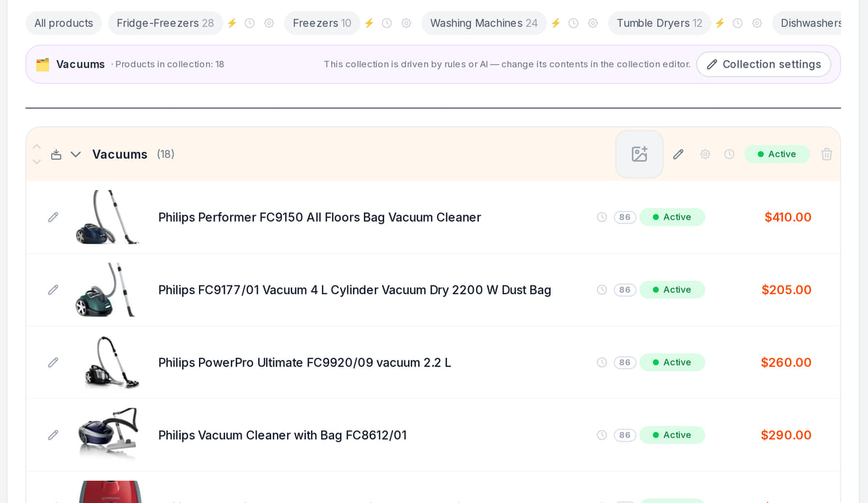Open Philips Performer FC9150 All Floors product title
The image size is (868, 503).
320,218
